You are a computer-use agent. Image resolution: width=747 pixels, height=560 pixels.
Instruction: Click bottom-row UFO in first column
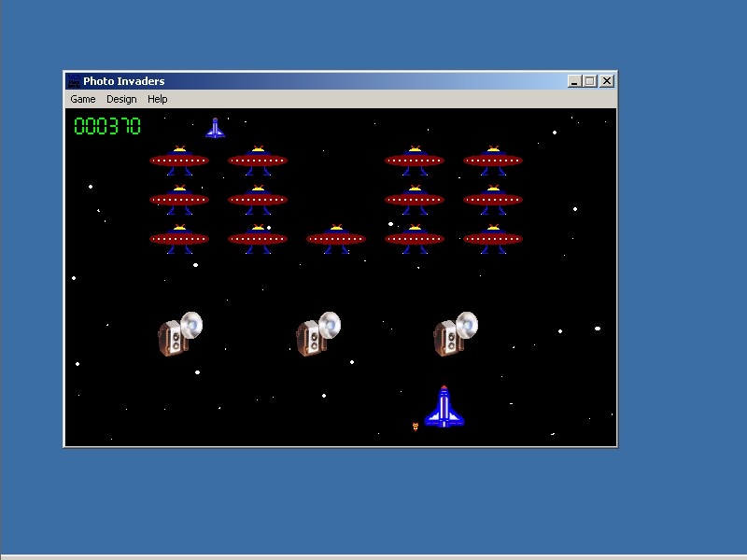coord(179,239)
